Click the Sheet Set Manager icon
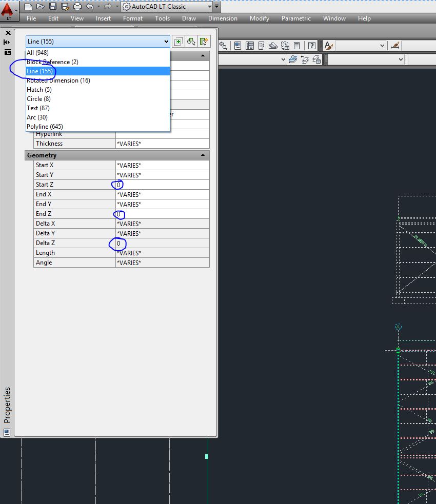 273,46
